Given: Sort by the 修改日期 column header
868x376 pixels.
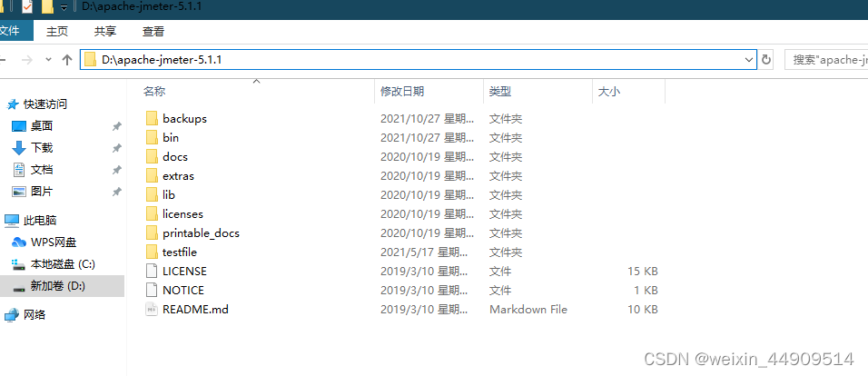Looking at the screenshot, I should [x=429, y=92].
